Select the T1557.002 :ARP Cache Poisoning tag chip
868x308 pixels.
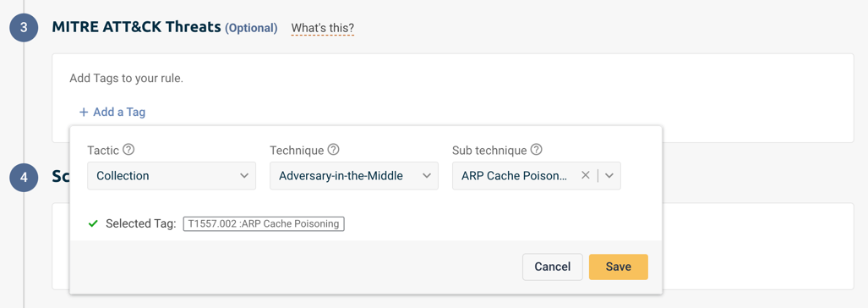(x=264, y=223)
